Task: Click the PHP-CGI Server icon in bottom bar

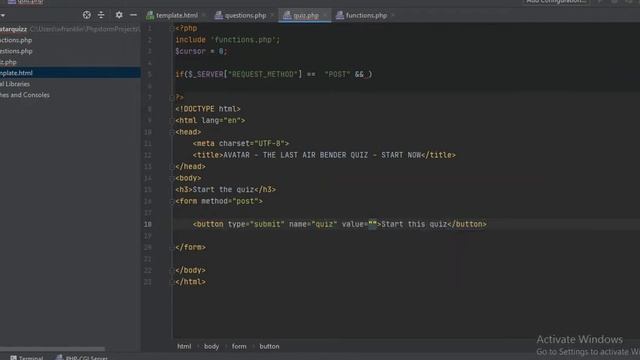Action: pos(59,358)
